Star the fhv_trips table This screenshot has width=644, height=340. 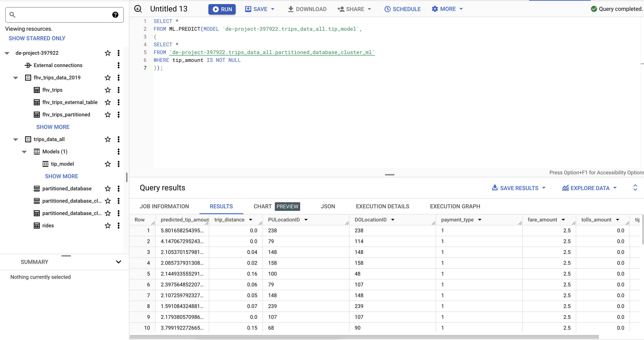108,90
